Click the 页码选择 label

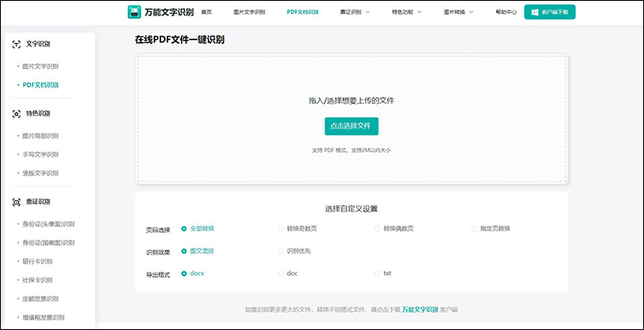[x=158, y=230]
